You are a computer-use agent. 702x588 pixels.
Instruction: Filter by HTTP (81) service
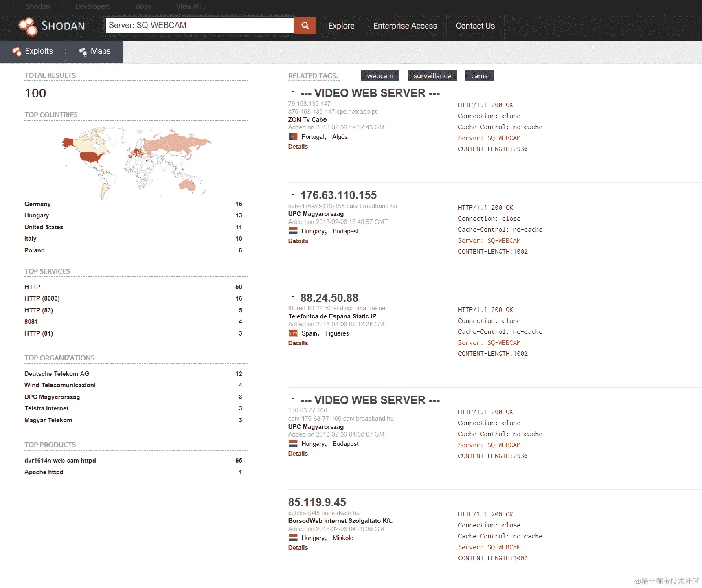39,333
